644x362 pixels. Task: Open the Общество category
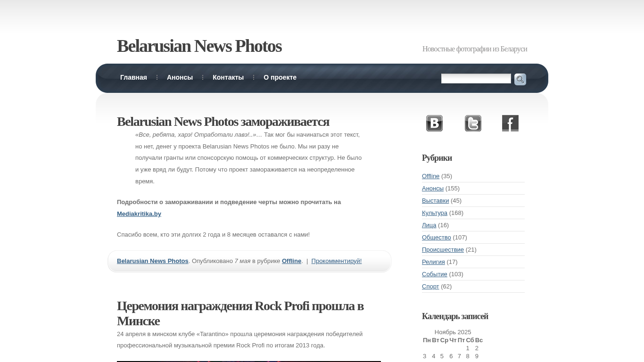coord(437,237)
